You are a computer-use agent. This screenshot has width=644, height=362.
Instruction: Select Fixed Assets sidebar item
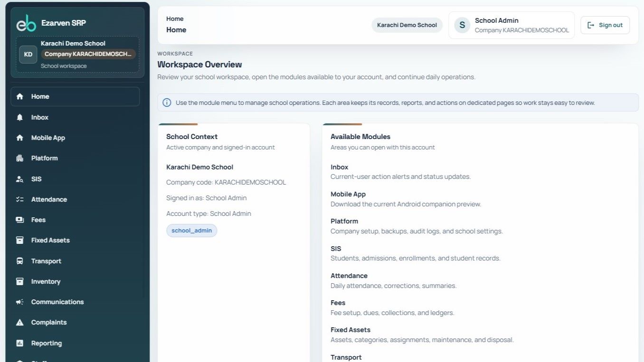click(75, 240)
